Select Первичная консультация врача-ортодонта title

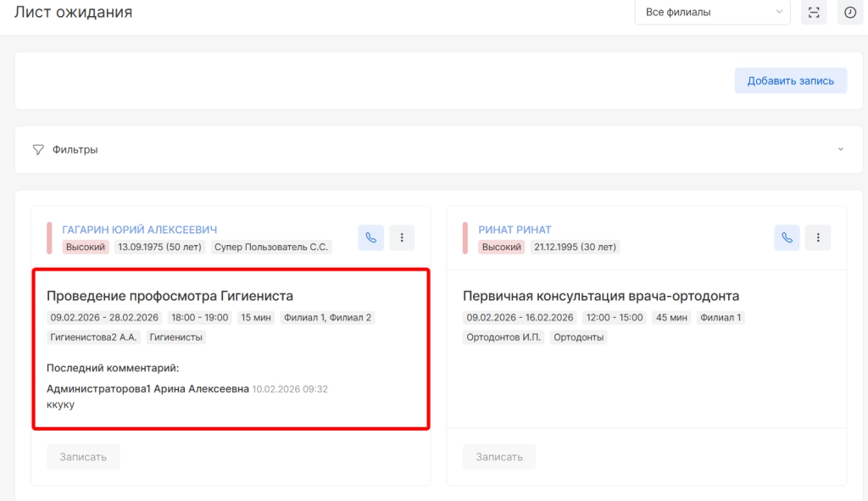coord(601,296)
